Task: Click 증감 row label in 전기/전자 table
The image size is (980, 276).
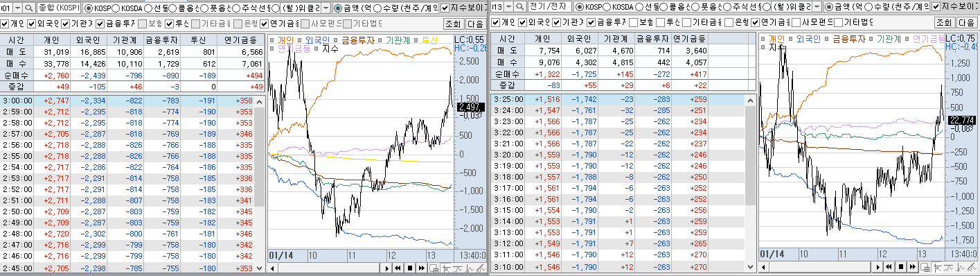Action: tap(508, 85)
